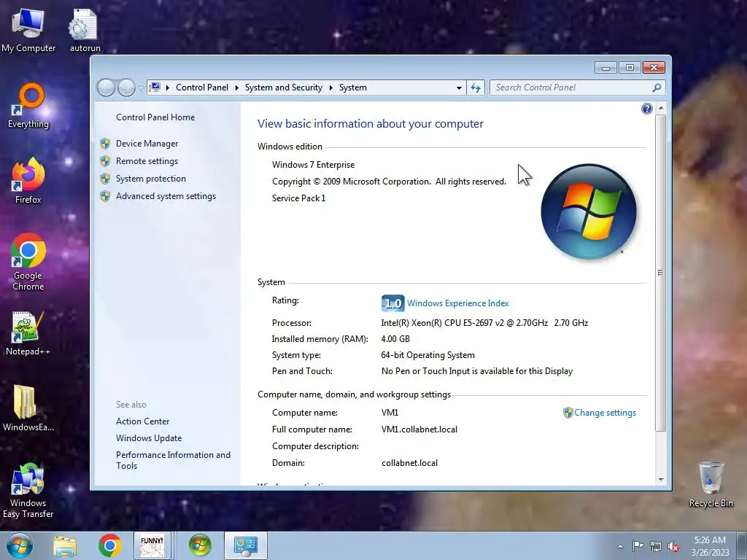Viewport: 747px width, 560px height.
Task: Select the Control Panel taskbar button
Action: [x=245, y=545]
